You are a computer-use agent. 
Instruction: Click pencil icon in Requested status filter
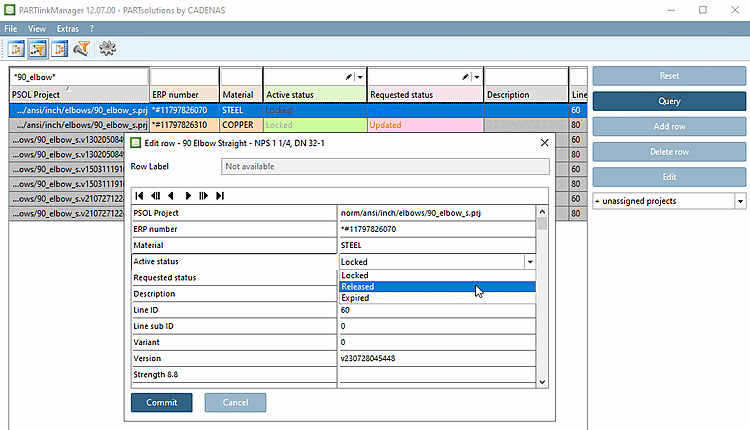coord(464,77)
